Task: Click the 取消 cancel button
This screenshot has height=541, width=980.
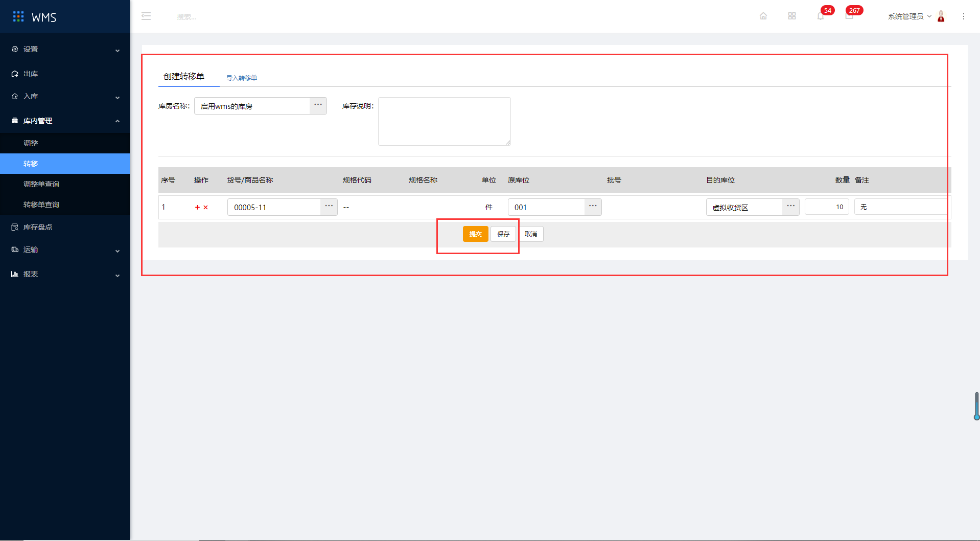Action: click(x=531, y=234)
